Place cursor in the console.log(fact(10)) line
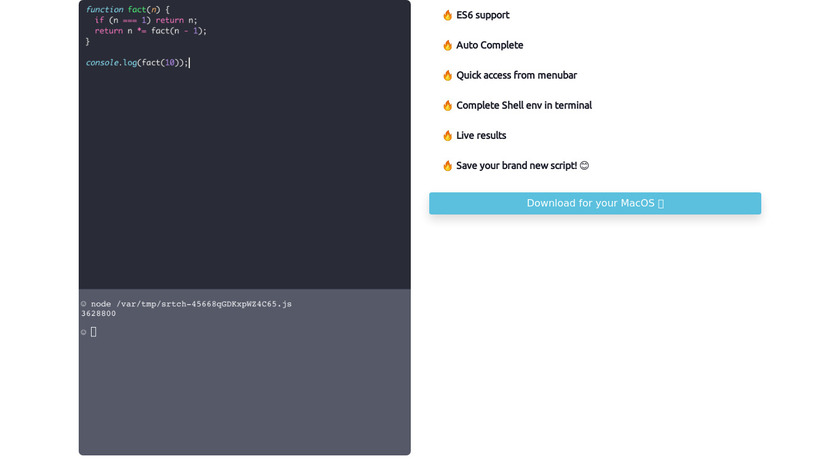Screen dimensions: 840x472 [x=136, y=63]
